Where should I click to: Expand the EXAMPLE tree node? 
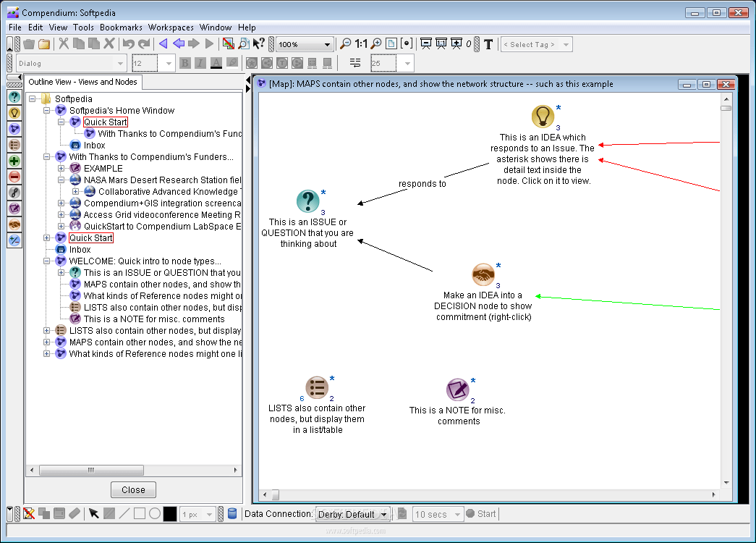(61, 169)
